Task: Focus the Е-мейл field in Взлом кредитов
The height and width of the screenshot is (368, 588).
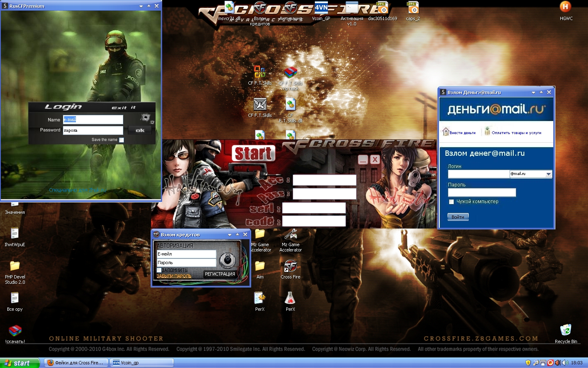Action: (187, 254)
